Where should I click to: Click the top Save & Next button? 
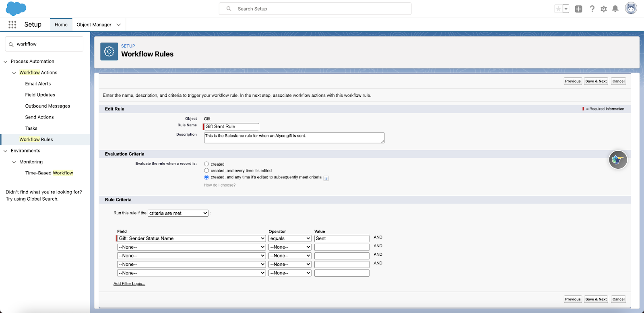coord(596,81)
